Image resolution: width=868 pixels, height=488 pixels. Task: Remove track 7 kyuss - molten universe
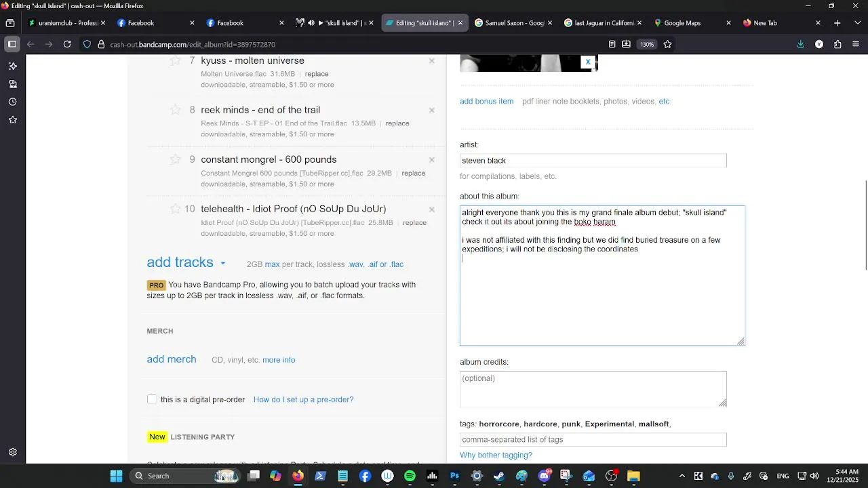tap(431, 61)
